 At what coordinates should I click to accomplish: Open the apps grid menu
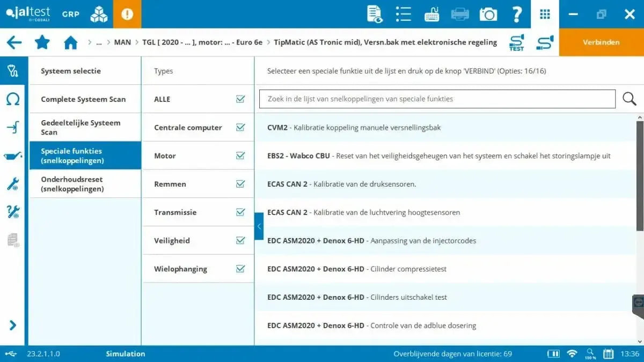click(x=545, y=14)
